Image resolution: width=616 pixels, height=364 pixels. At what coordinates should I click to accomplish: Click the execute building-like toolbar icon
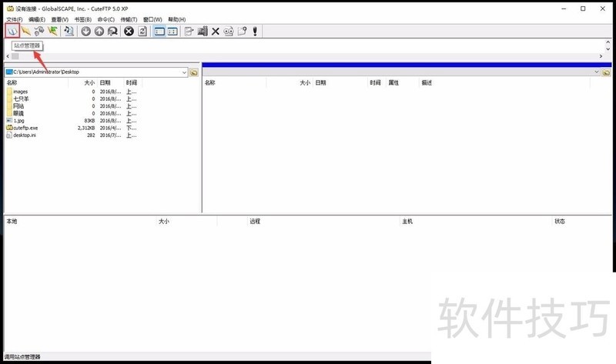[203, 31]
